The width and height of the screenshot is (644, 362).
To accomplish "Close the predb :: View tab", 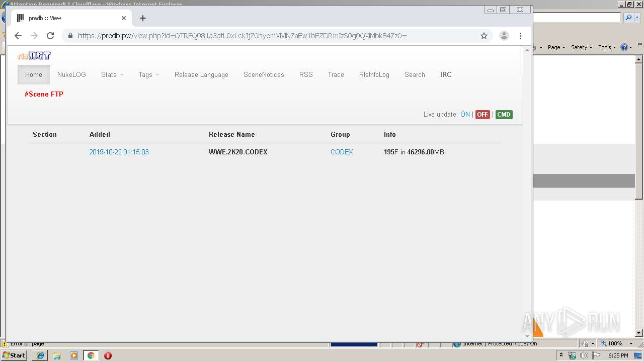I will [x=124, y=18].
